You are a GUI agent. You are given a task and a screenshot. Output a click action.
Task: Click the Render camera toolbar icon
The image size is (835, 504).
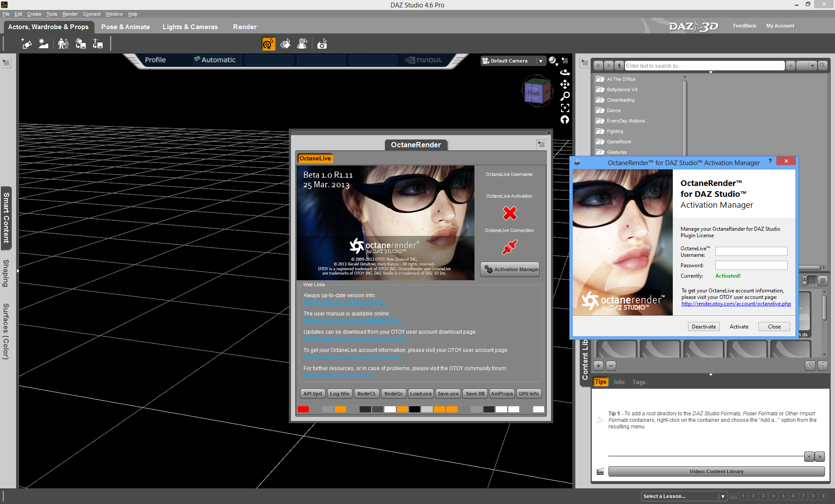[x=322, y=44]
